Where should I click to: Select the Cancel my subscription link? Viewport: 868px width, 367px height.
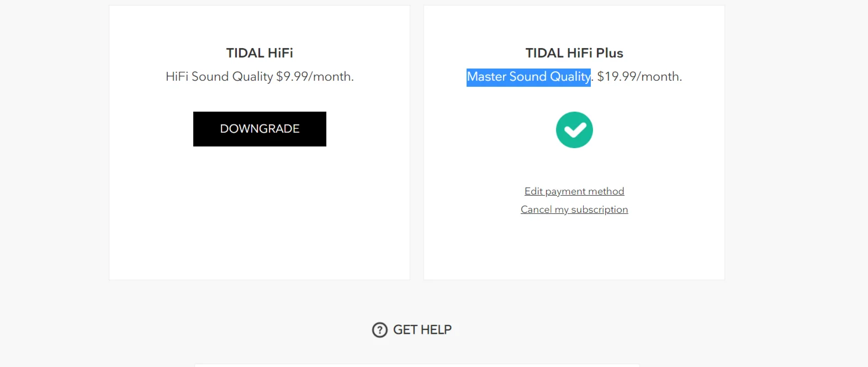click(x=574, y=209)
